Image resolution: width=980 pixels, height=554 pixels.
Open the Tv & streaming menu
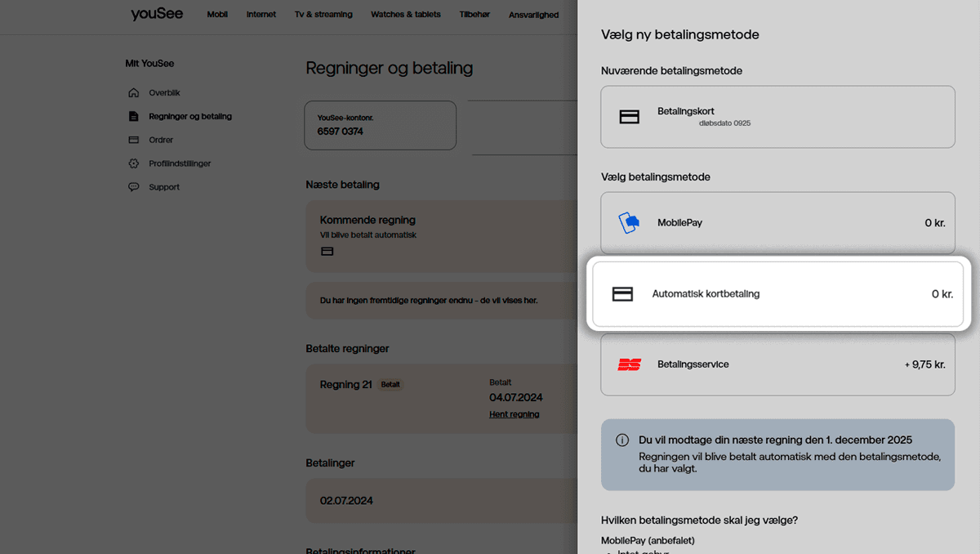323,15
